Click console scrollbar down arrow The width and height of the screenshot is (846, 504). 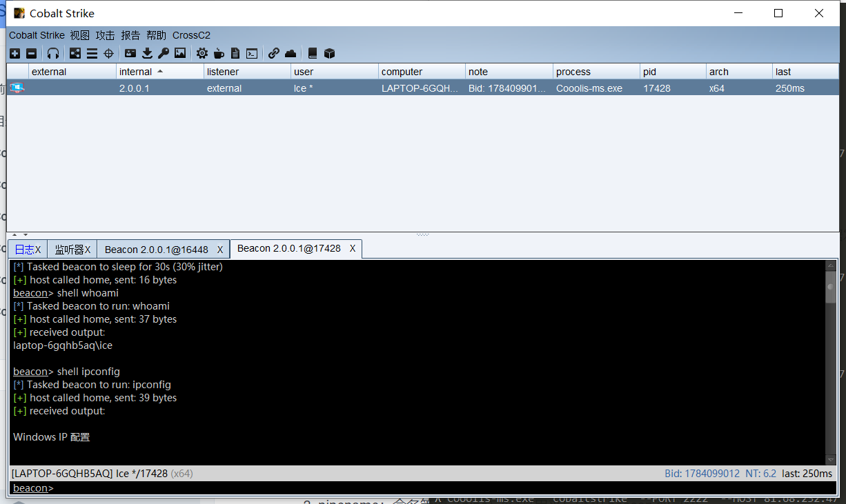coord(831,459)
